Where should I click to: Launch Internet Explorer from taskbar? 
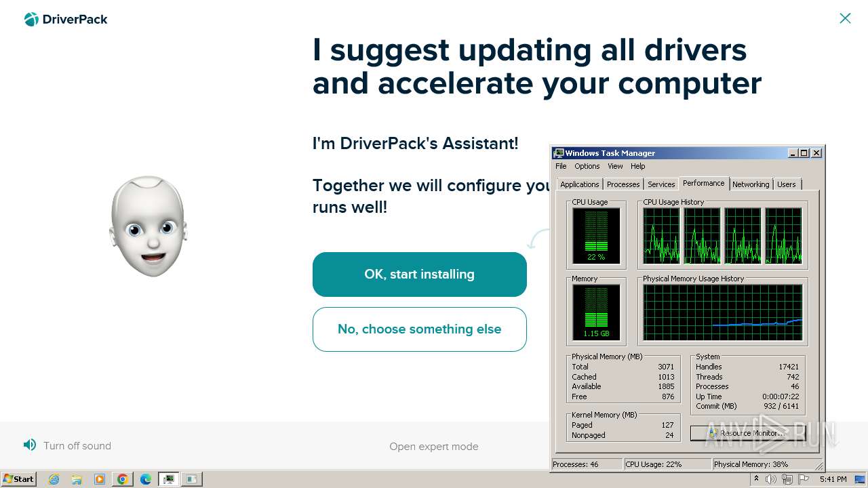point(54,479)
